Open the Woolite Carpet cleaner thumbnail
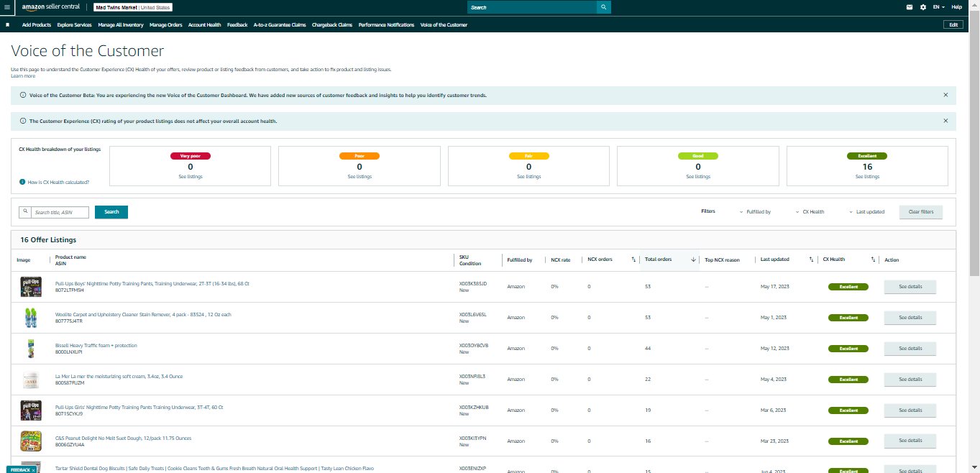The image size is (980, 473). tap(31, 317)
